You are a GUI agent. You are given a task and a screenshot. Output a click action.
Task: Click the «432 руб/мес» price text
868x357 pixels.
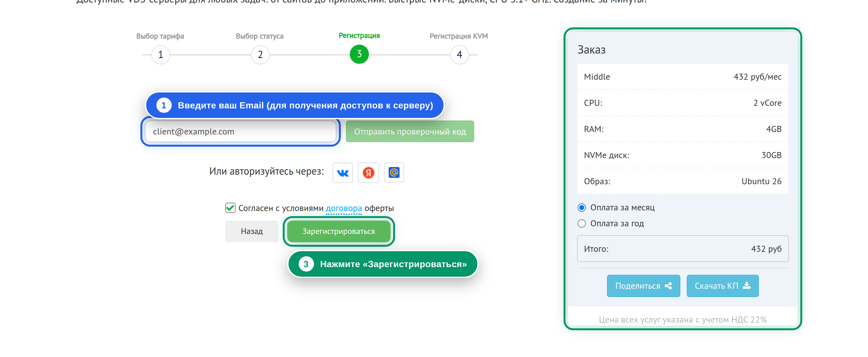tap(757, 77)
